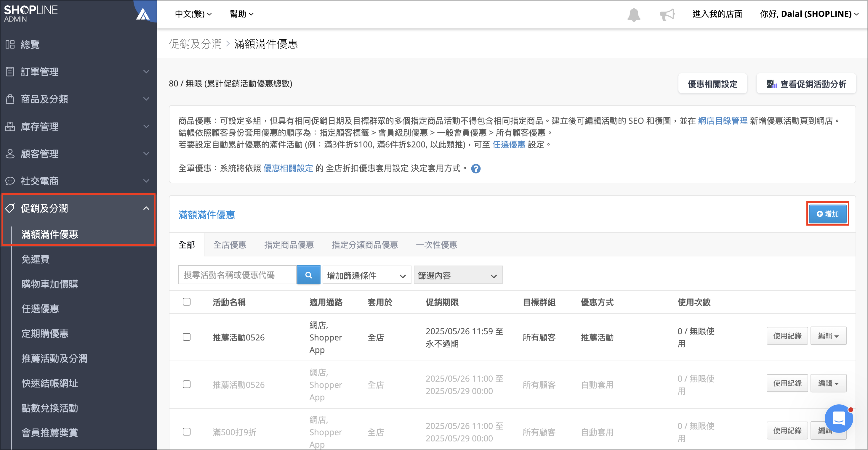Open the 幫助 help dropdown
The height and width of the screenshot is (450, 868).
[x=242, y=14]
